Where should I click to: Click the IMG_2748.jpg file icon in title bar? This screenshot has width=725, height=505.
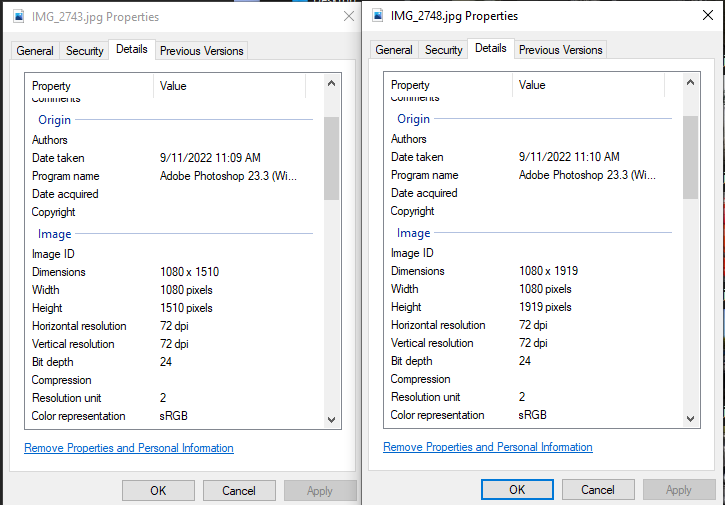coord(378,16)
